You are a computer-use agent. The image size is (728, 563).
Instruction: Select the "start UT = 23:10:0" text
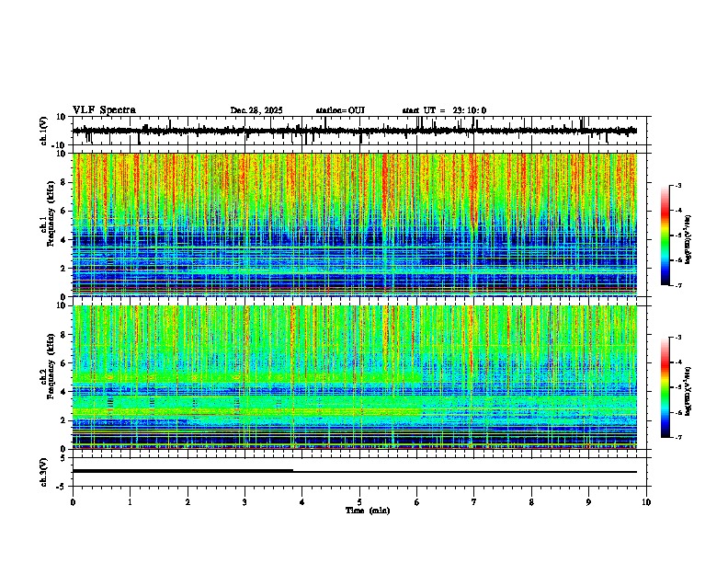point(444,110)
